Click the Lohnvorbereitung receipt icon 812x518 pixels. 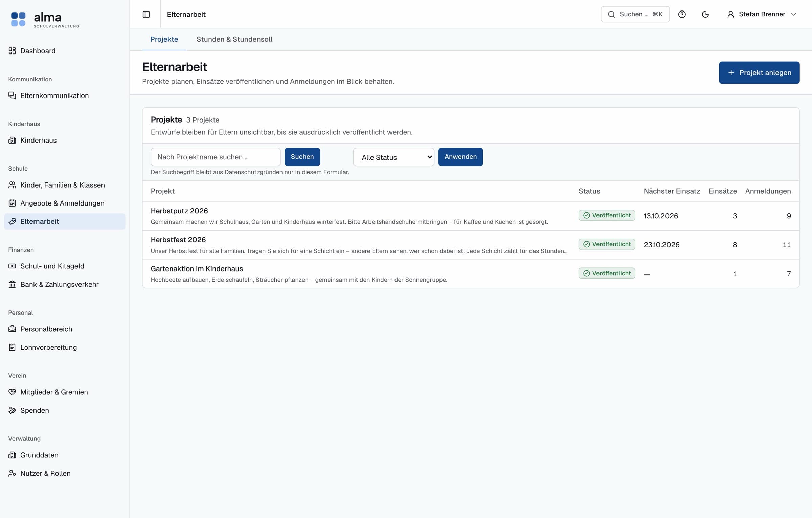coord(12,347)
